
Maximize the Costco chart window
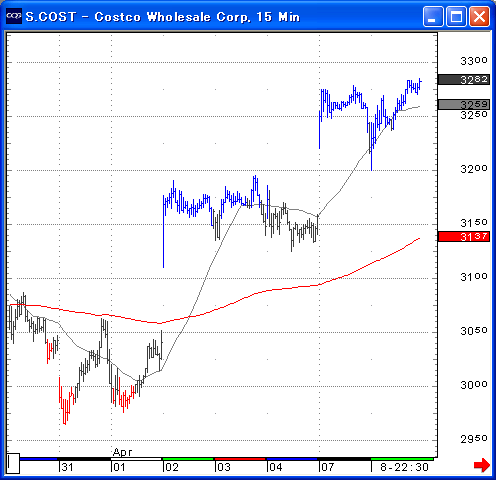tap(456, 16)
